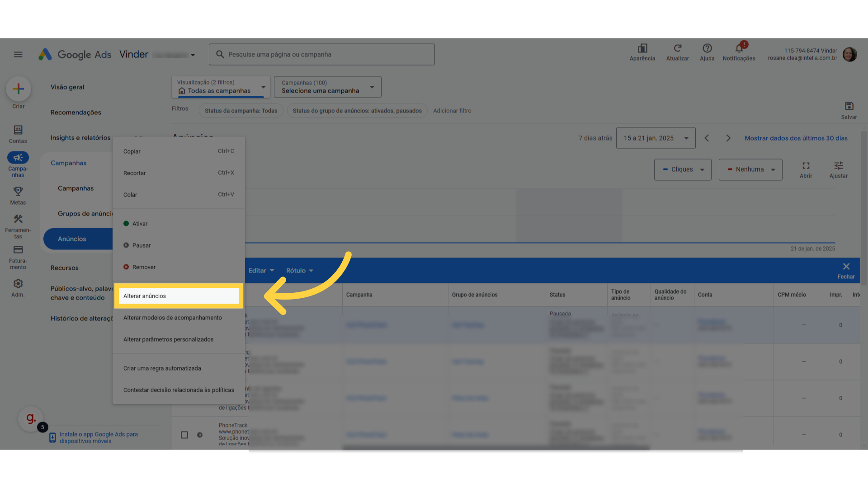This screenshot has width=868, height=488.
Task: Choose Recortar in the context menu
Action: [179, 173]
